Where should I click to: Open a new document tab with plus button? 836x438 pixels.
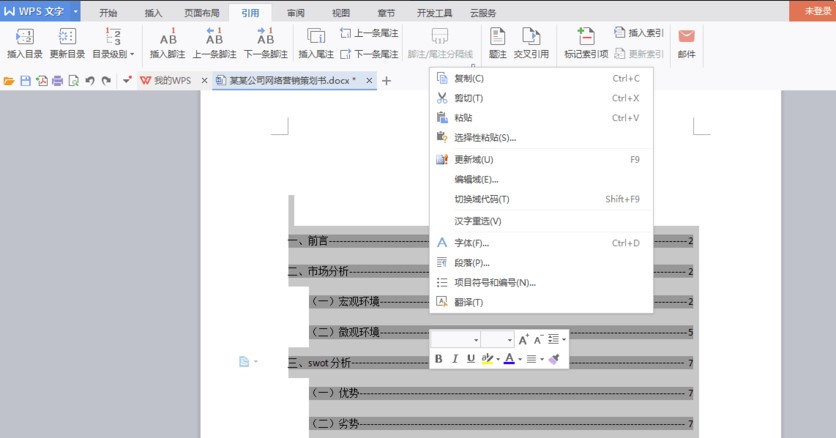tap(388, 80)
